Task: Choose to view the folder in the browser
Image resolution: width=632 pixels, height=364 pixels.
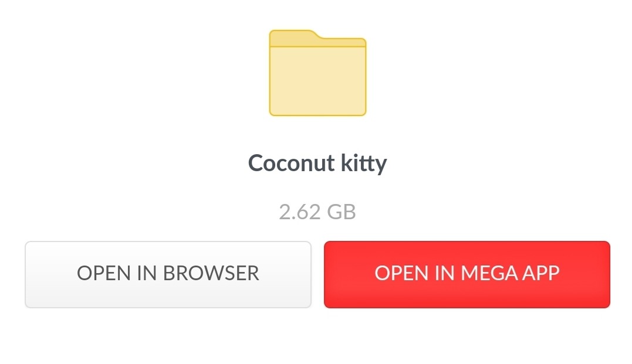Action: point(168,274)
